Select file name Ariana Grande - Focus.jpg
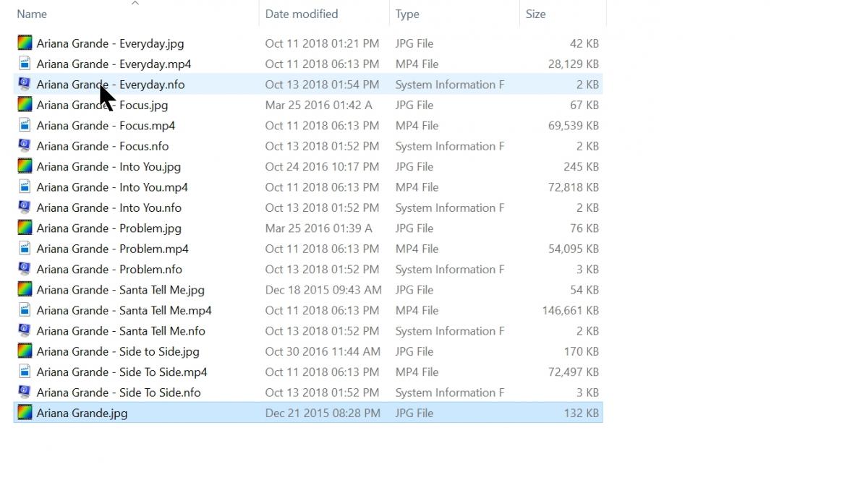The width and height of the screenshot is (868, 480). pos(102,105)
